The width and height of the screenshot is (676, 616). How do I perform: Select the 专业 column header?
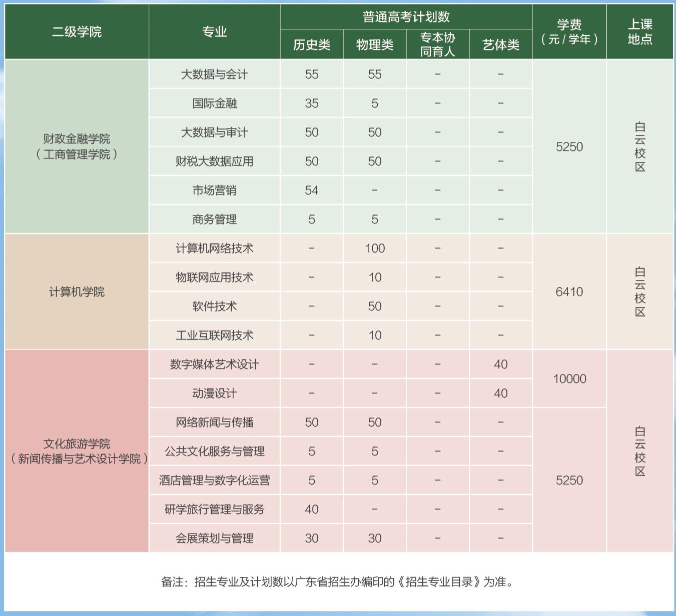point(214,32)
